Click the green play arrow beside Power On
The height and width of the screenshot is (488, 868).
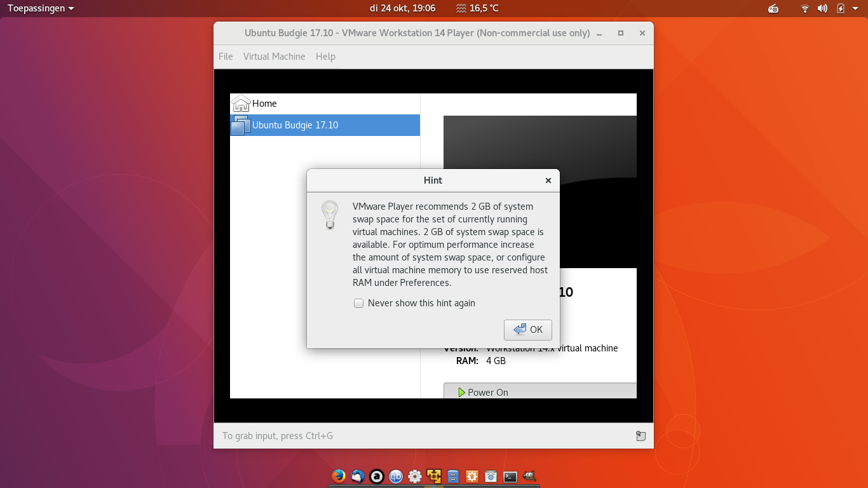click(461, 392)
